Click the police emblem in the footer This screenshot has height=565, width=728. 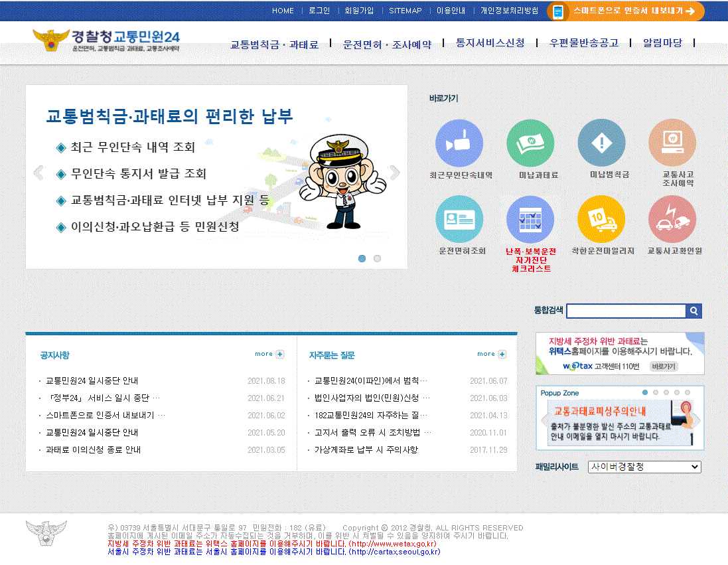pos(46,533)
